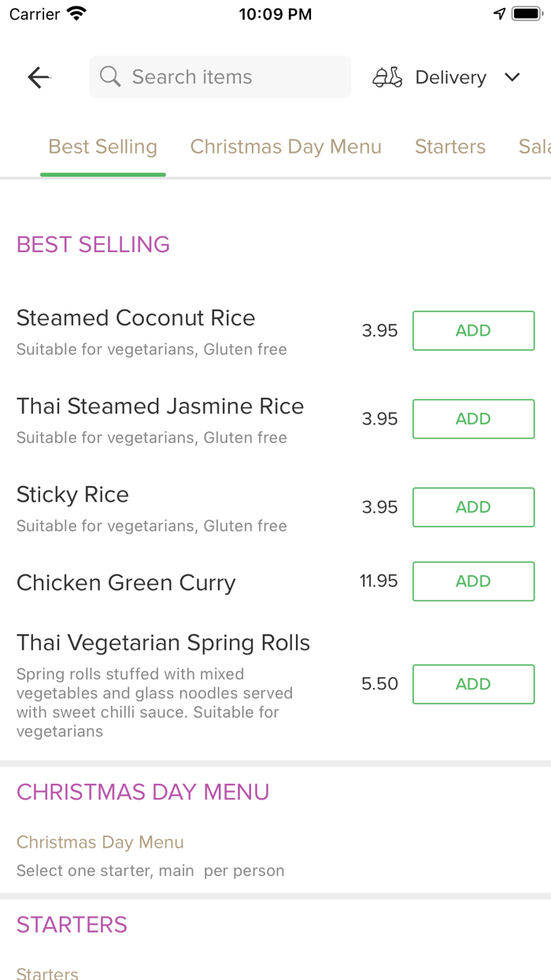
Task: Select the Christmas Day Menu link
Action: click(100, 842)
